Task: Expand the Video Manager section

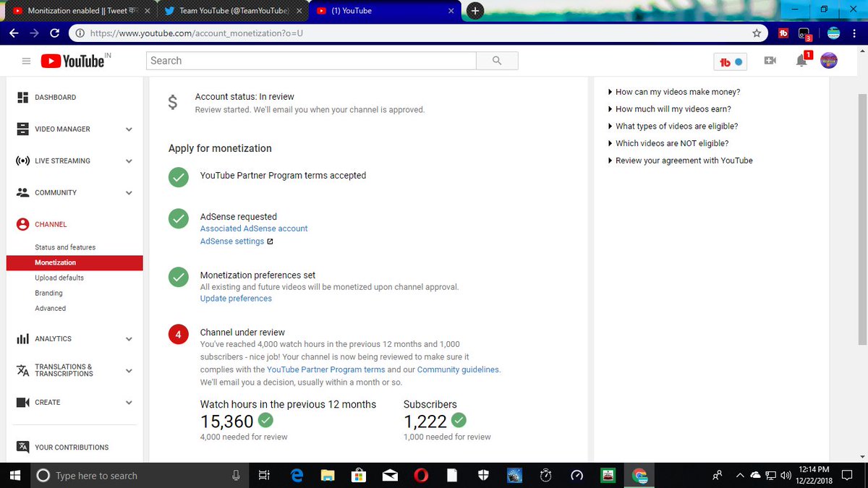Action: coord(129,129)
